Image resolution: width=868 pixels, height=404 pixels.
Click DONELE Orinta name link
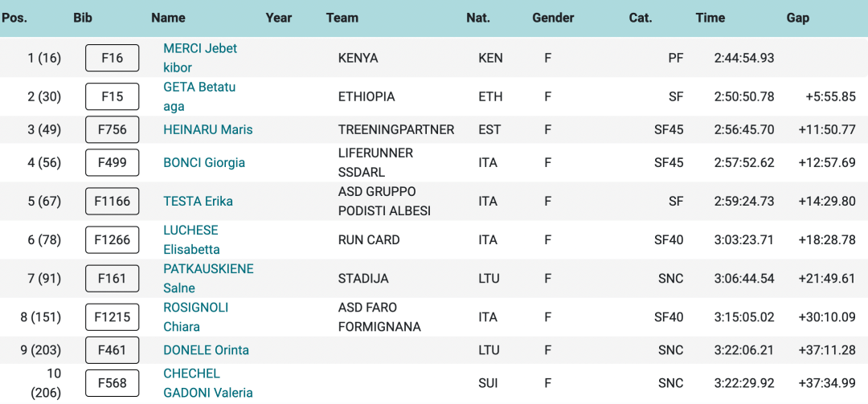(206, 349)
